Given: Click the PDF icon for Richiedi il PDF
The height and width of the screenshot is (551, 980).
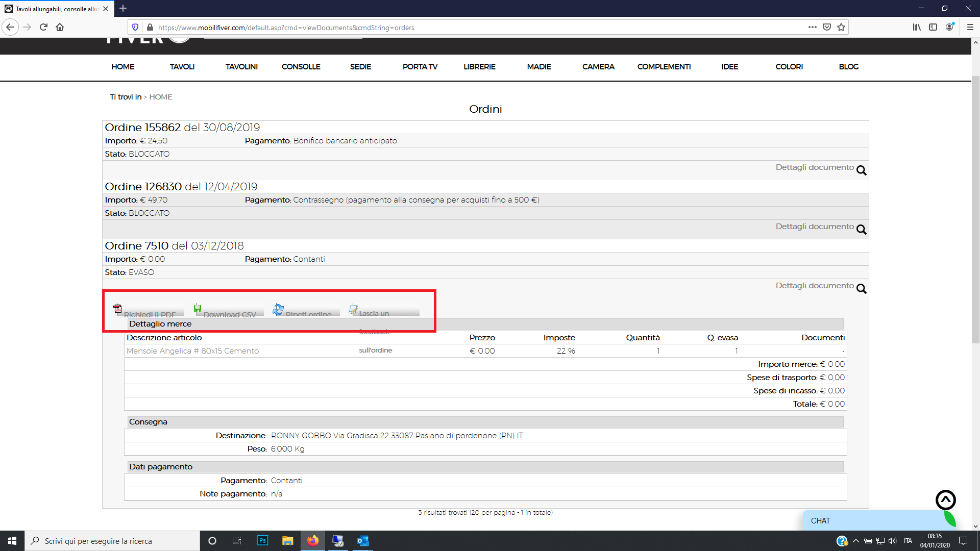Looking at the screenshot, I should 117,309.
